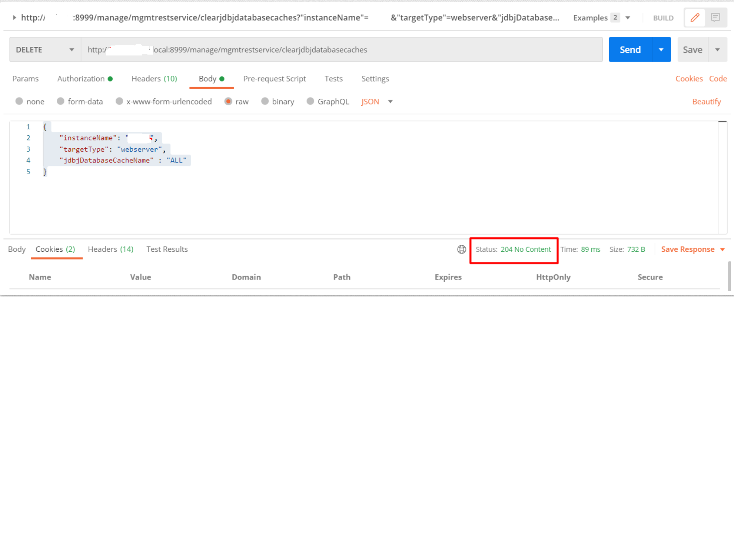Open the Pre-request Script tab
The width and height of the screenshot is (734, 560).
click(x=274, y=79)
